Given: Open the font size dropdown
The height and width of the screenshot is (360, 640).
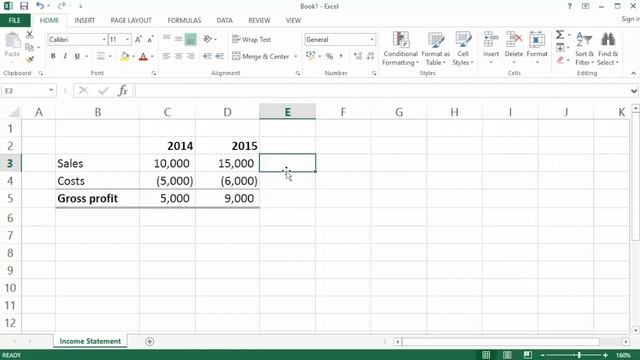Looking at the screenshot, I should [127, 40].
